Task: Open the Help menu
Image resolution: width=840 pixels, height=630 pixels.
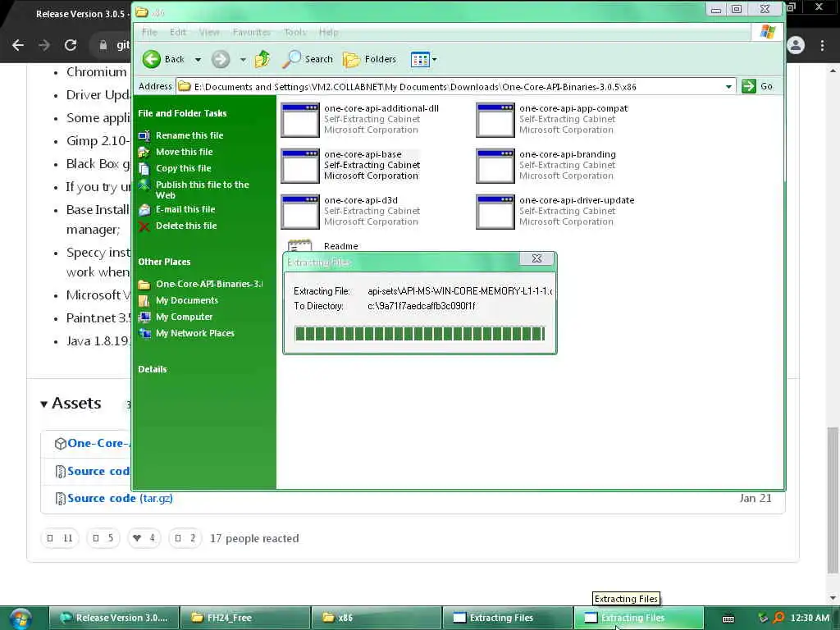Action: coord(328,32)
